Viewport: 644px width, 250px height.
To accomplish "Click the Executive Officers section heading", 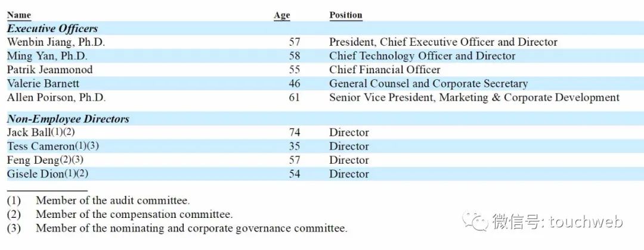I will coord(52,29).
